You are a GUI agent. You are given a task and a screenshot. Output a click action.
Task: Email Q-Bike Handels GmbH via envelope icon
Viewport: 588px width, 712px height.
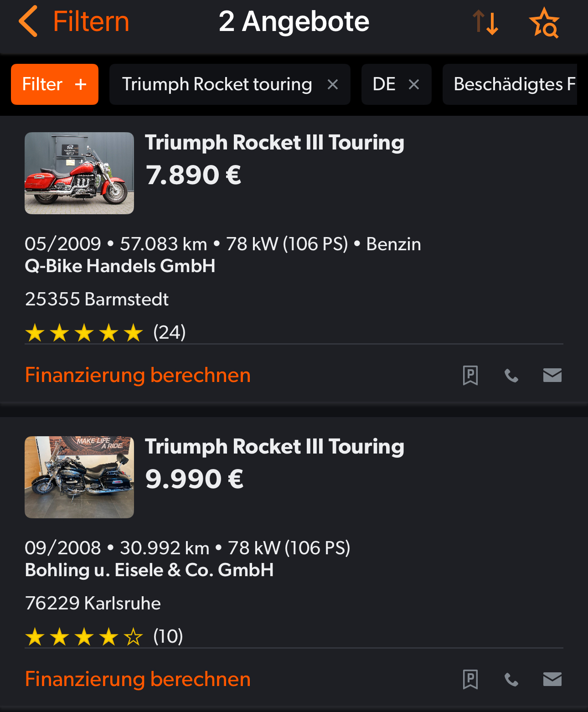552,375
